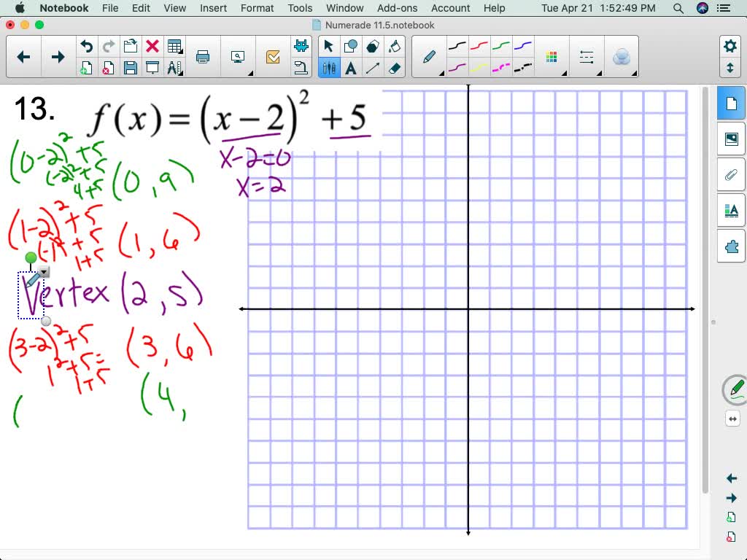Screen dimensions: 747x560
Task: Advance to next page with forward arrow
Action: (x=58, y=56)
